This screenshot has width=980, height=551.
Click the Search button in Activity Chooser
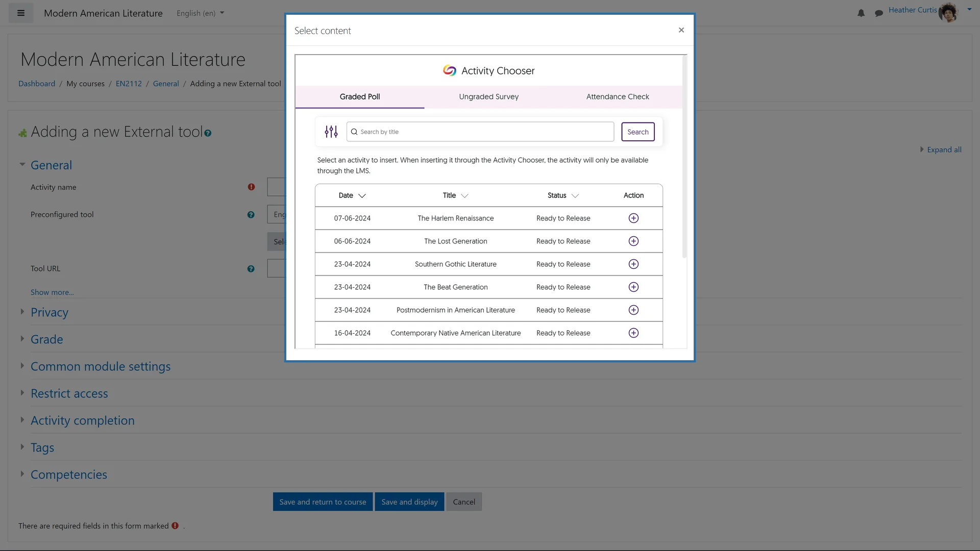tap(638, 132)
